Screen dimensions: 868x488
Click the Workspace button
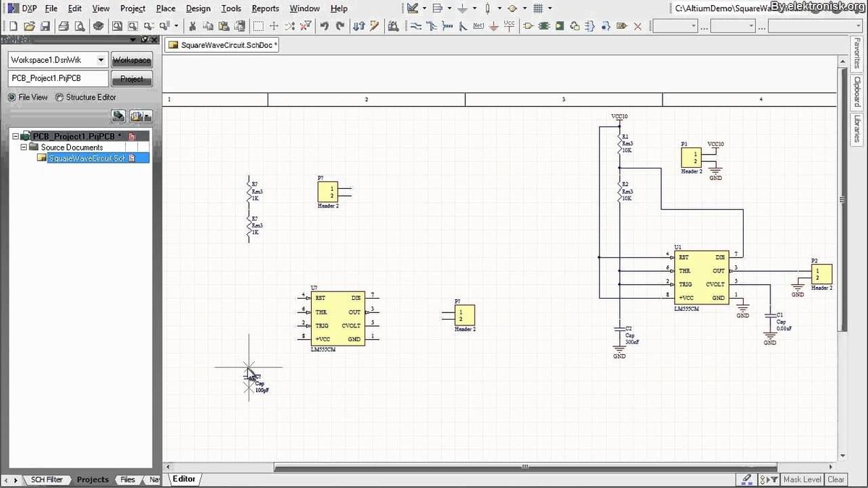(131, 60)
